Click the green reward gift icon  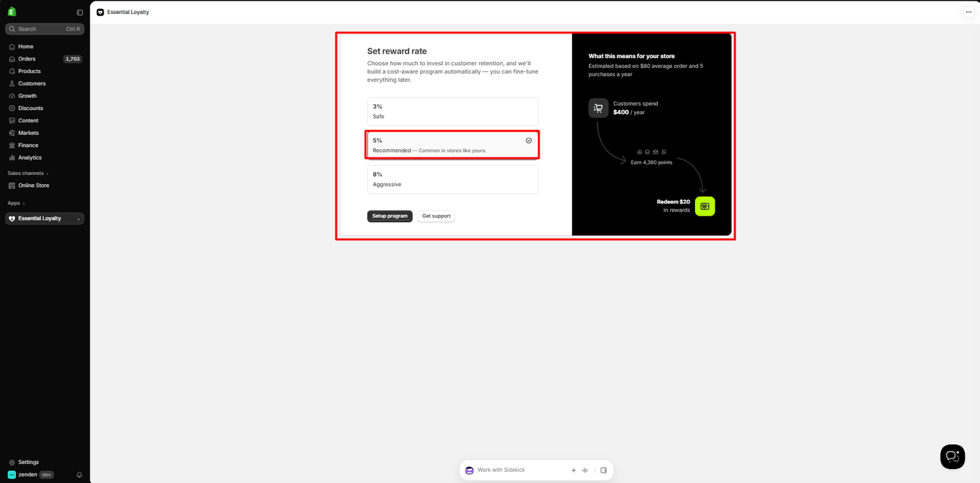click(705, 206)
